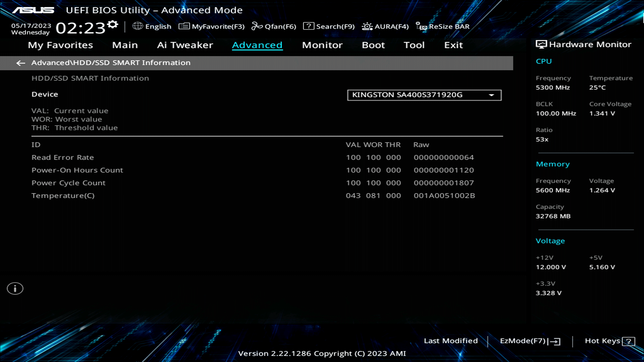Image resolution: width=644 pixels, height=362 pixels.
Task: Open the settings gear beside the clock
Action: click(x=113, y=23)
